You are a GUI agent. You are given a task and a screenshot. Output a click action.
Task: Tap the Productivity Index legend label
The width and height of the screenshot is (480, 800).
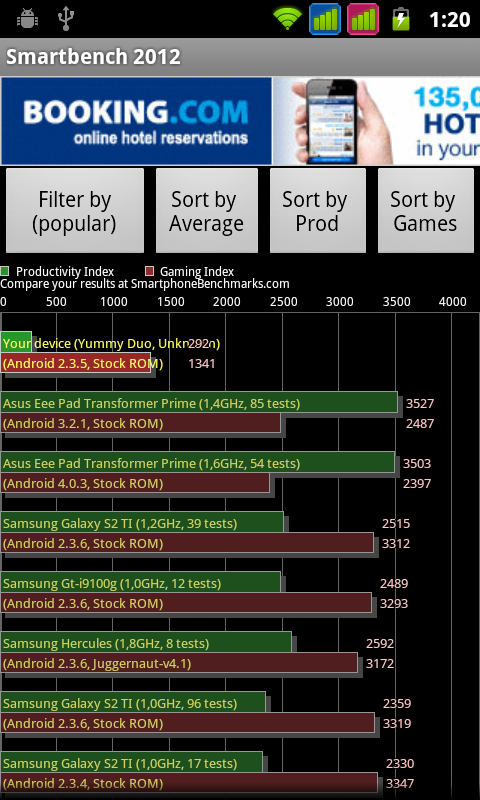coord(65,271)
